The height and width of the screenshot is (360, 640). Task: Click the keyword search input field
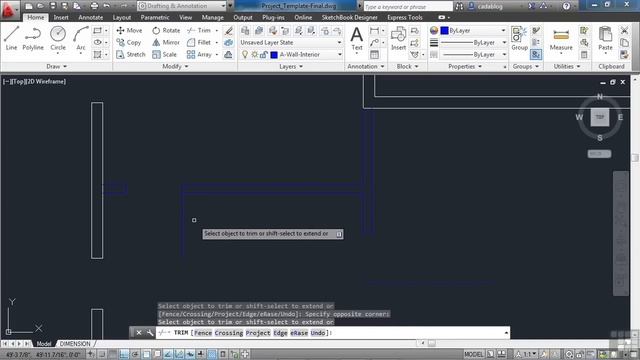coord(407,7)
